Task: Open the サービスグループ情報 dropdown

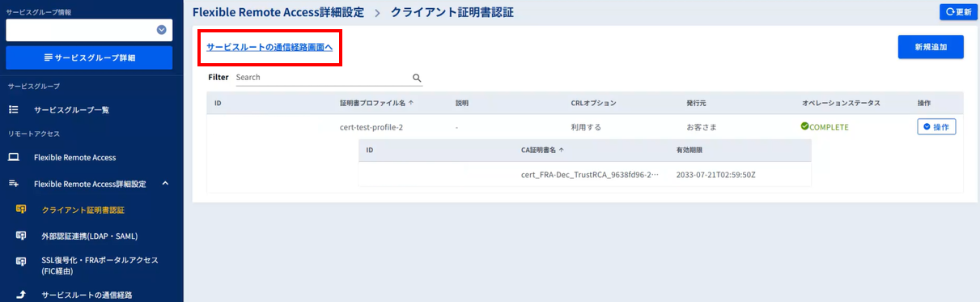Action: point(89,30)
